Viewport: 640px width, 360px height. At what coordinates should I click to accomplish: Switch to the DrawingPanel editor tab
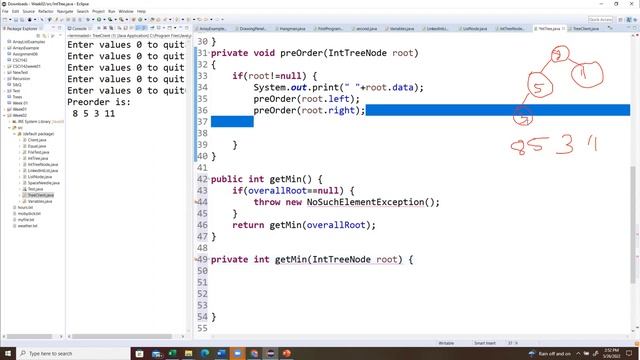tap(252, 29)
